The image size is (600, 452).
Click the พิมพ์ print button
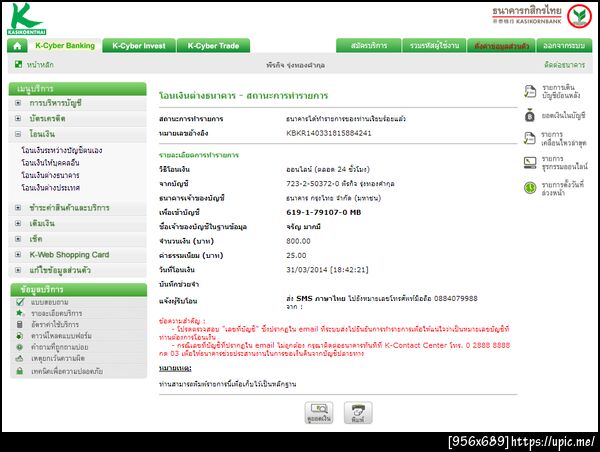point(358,413)
